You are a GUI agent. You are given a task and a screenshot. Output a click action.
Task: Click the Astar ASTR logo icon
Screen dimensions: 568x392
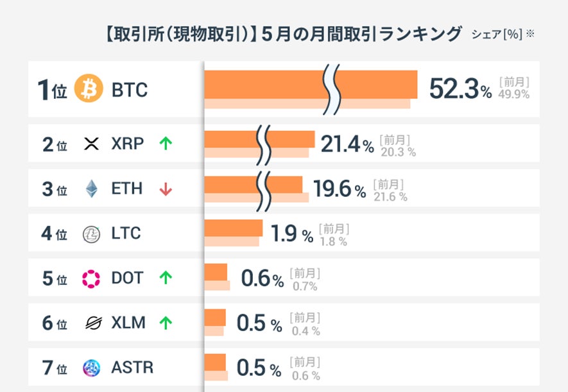point(92,368)
